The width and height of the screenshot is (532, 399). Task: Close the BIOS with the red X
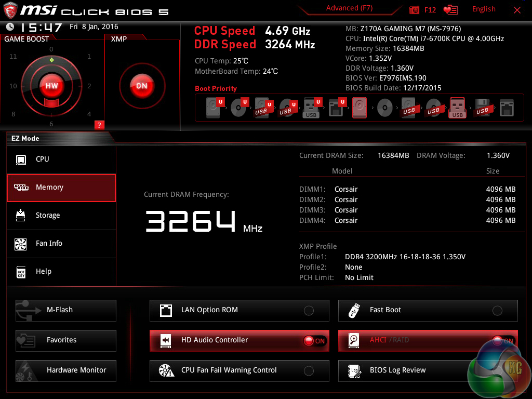point(517,10)
